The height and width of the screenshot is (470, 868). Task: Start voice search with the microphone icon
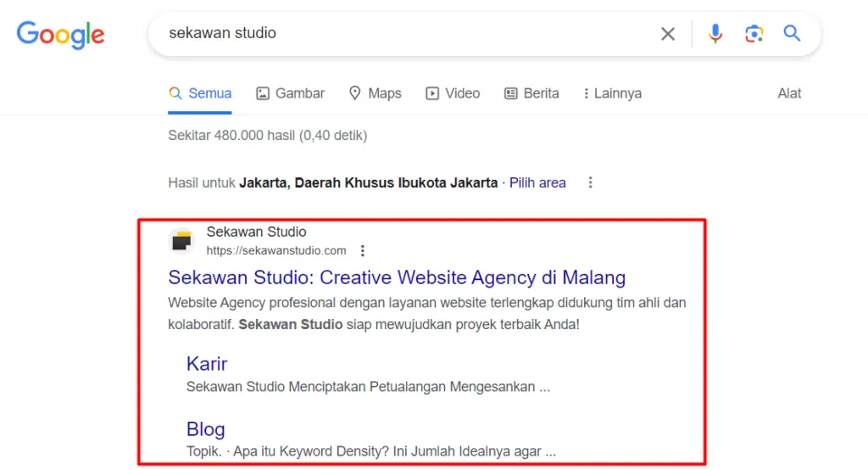715,34
